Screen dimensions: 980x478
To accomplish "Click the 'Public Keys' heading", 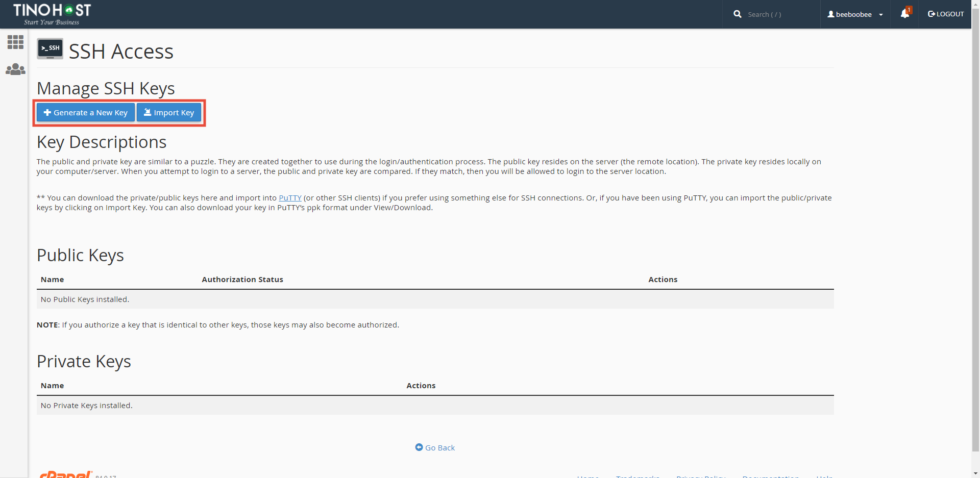I will pyautogui.click(x=80, y=256).
